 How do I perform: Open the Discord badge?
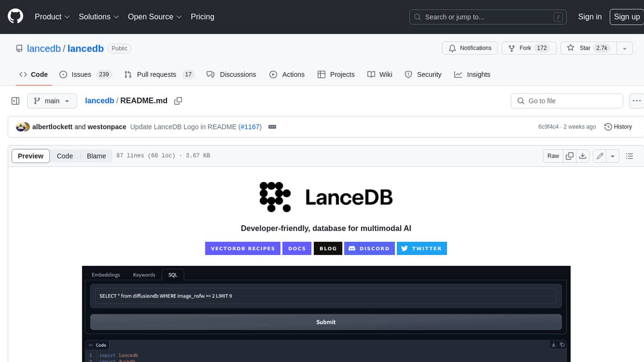click(369, 248)
